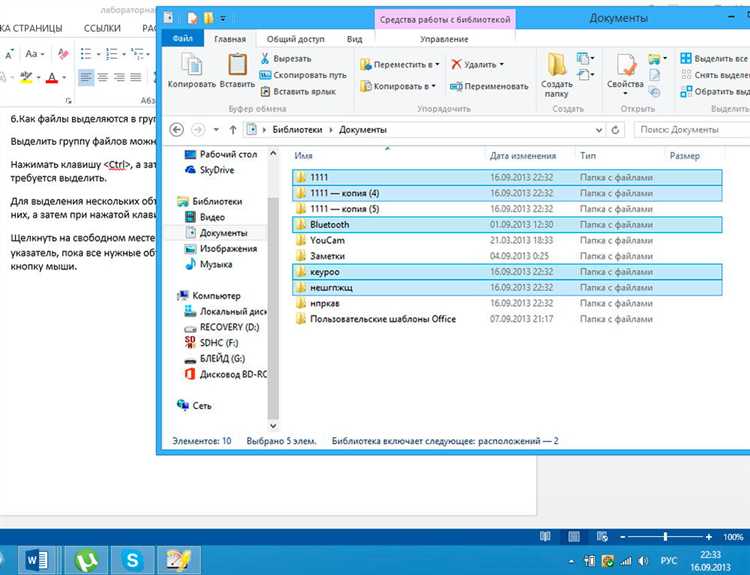Click the Переименовать button
The width and height of the screenshot is (750, 575).
[x=489, y=87]
